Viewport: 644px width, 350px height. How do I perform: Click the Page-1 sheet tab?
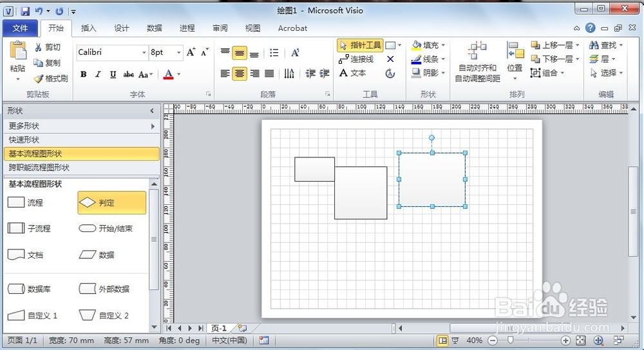tap(219, 328)
